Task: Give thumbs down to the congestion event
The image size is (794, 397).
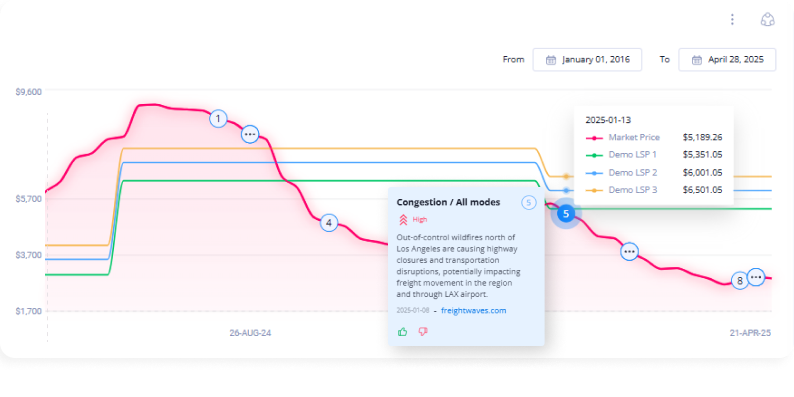Action: tap(423, 332)
